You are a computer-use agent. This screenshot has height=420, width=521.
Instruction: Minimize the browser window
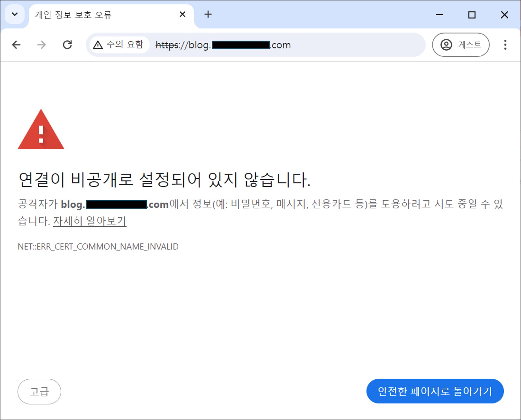pos(439,15)
